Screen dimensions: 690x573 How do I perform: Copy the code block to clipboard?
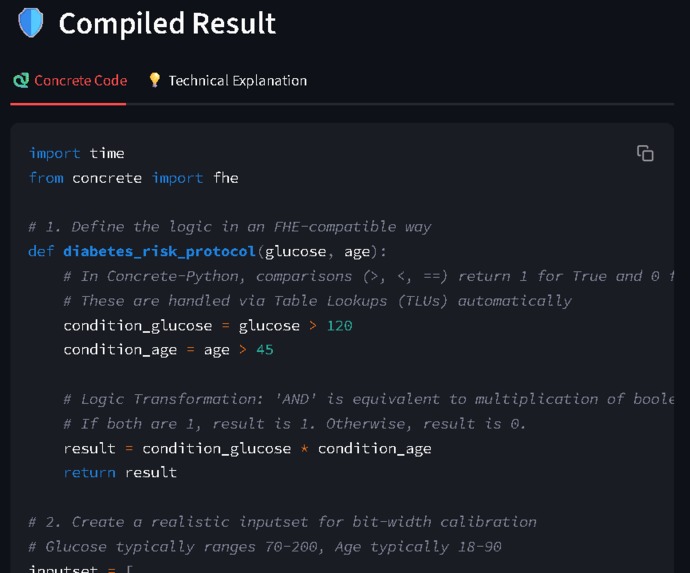pyautogui.click(x=645, y=153)
